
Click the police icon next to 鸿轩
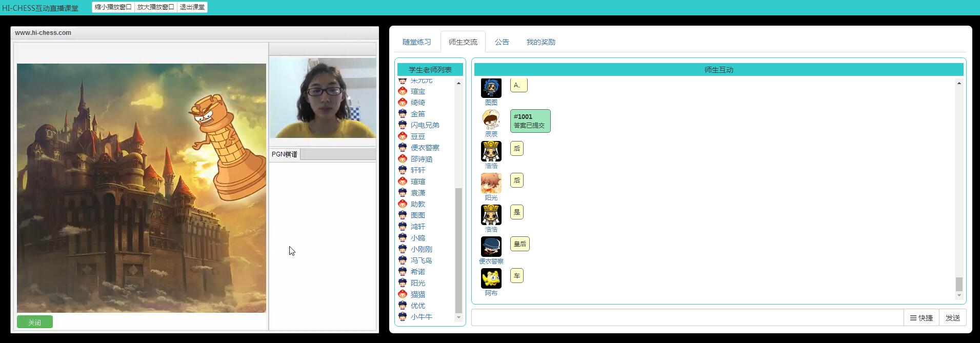[x=403, y=227]
